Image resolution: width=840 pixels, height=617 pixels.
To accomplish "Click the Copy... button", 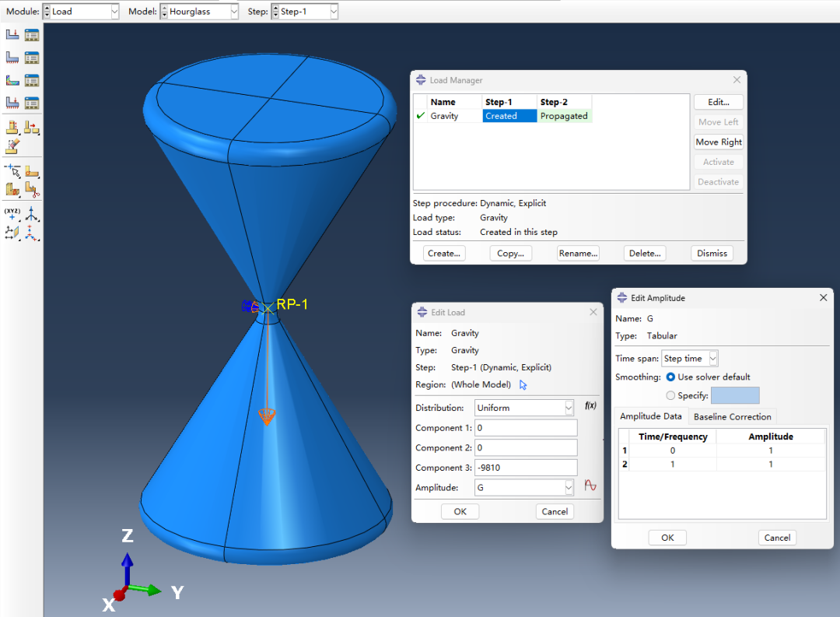I will [x=510, y=253].
